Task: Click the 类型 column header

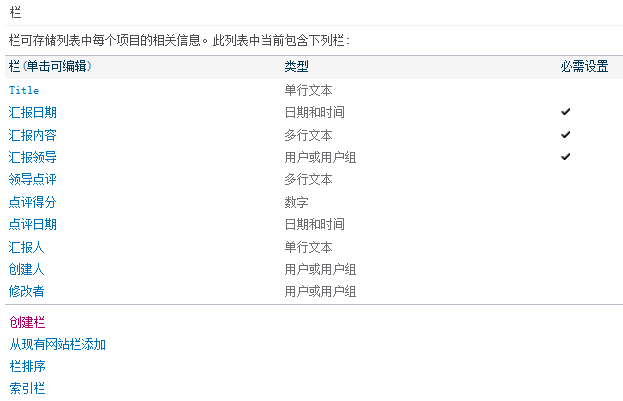Action: 296,66
